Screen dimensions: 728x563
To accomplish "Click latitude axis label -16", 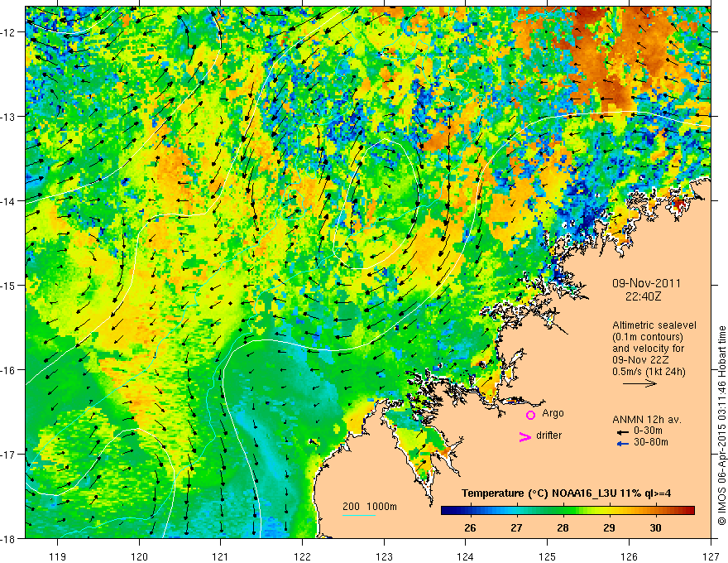I will (x=9, y=370).
